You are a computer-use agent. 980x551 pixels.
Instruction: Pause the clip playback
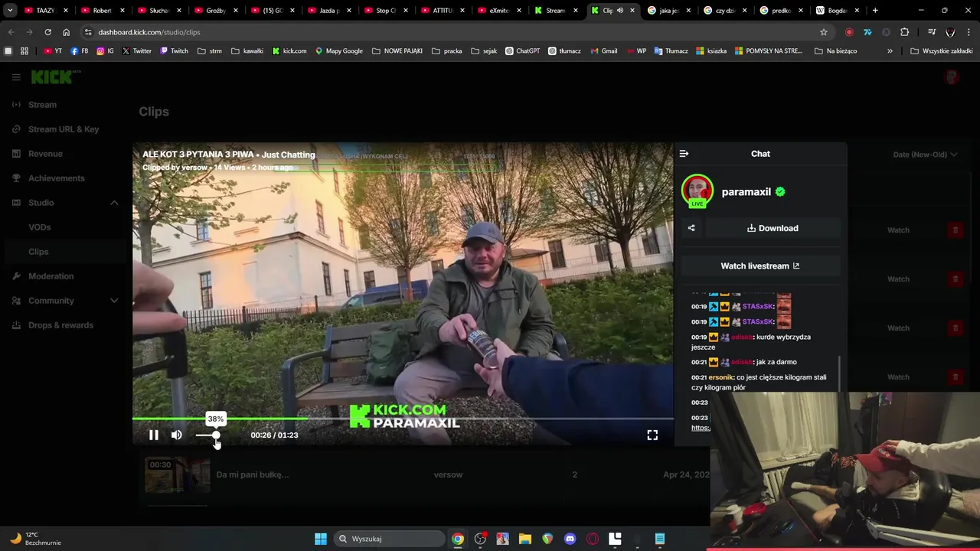(x=153, y=435)
